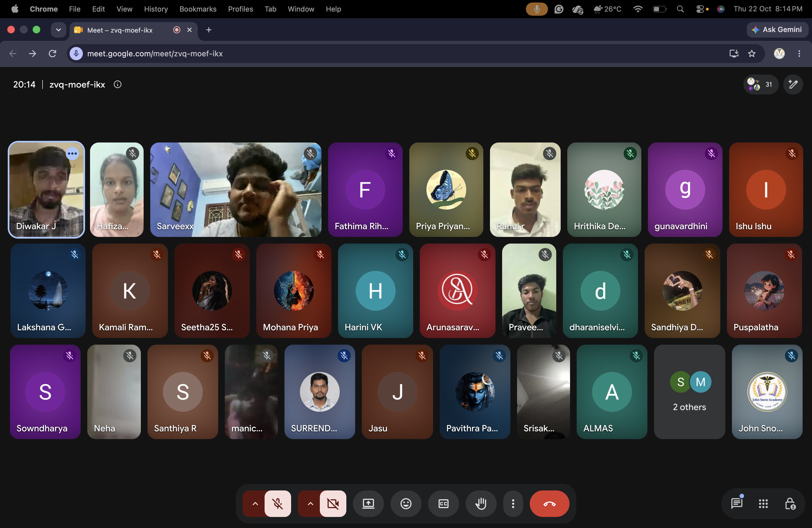Open more options on Diwakar J tile
The image size is (812, 528).
(72, 154)
